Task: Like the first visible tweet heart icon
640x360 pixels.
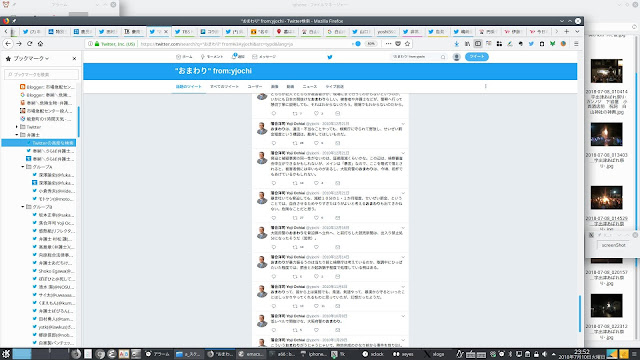Action: click(316, 113)
